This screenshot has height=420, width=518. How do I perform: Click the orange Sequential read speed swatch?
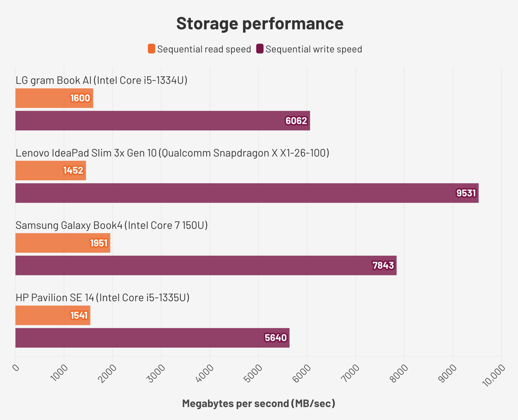151,49
